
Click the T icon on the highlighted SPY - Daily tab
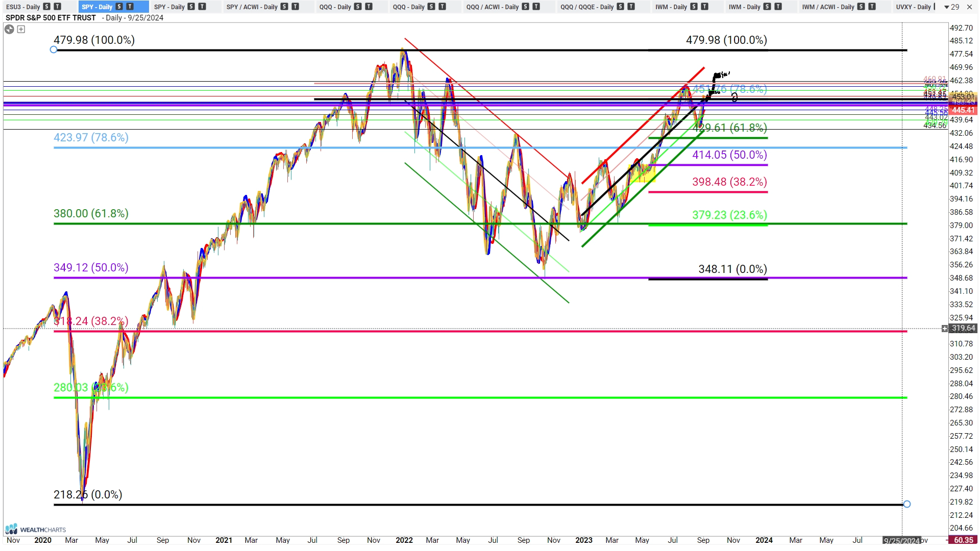pos(130,7)
